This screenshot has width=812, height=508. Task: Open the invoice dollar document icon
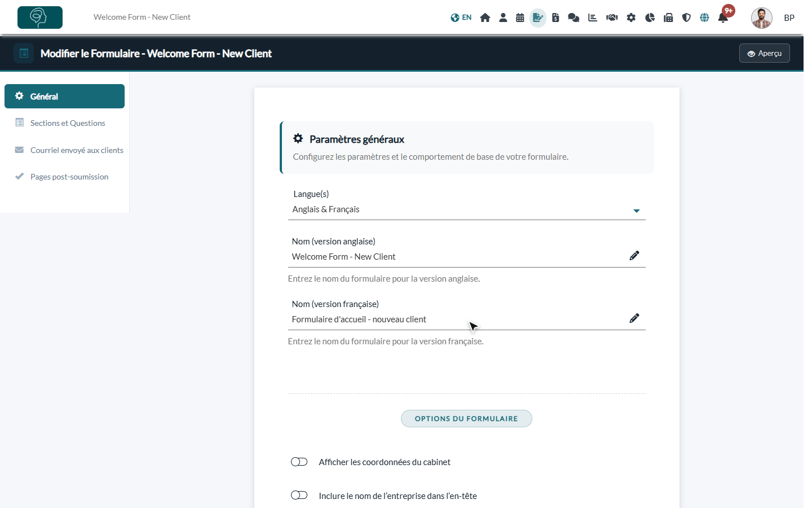point(555,17)
